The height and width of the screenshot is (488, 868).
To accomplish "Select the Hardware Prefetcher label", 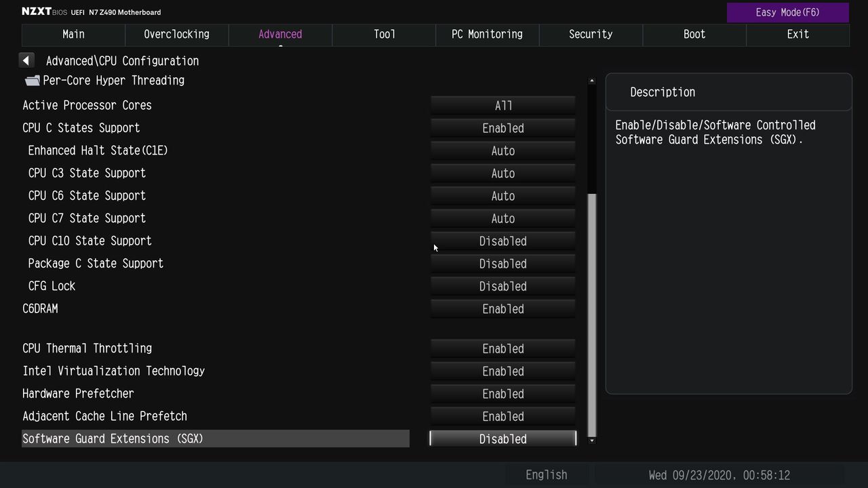I will coord(78,393).
